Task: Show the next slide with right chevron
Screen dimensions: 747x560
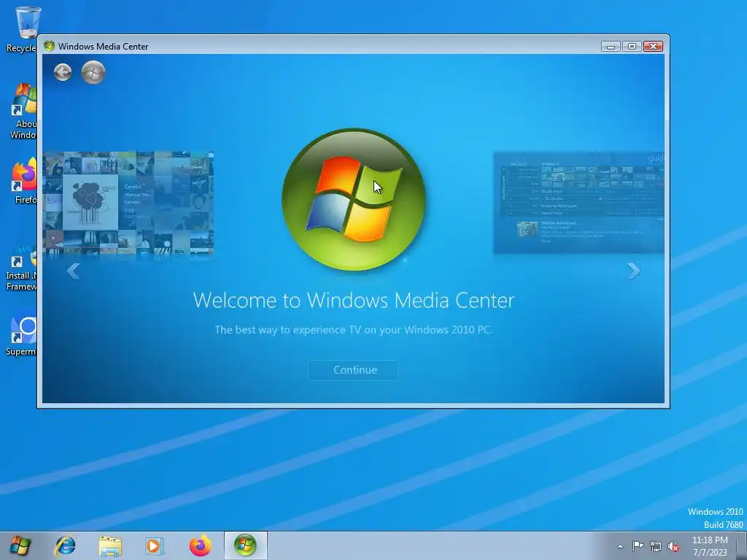Action: pos(632,271)
